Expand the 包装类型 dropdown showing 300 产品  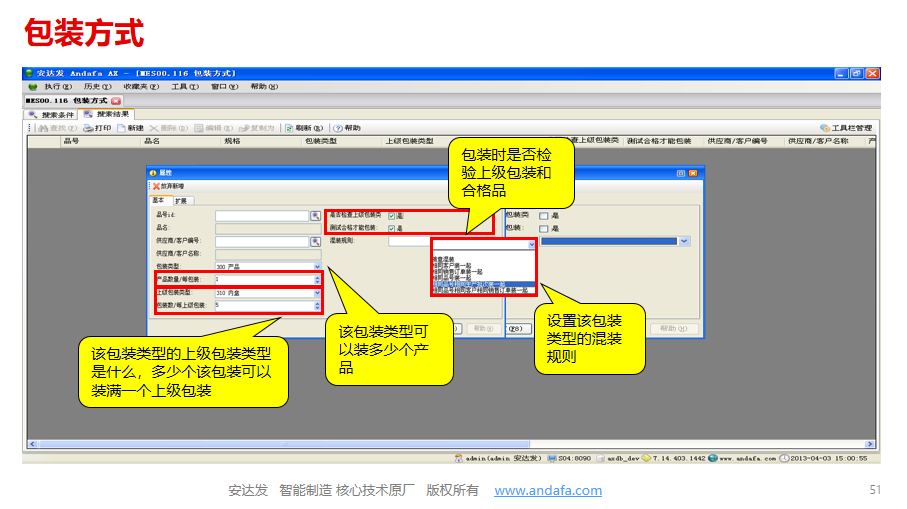tap(318, 267)
